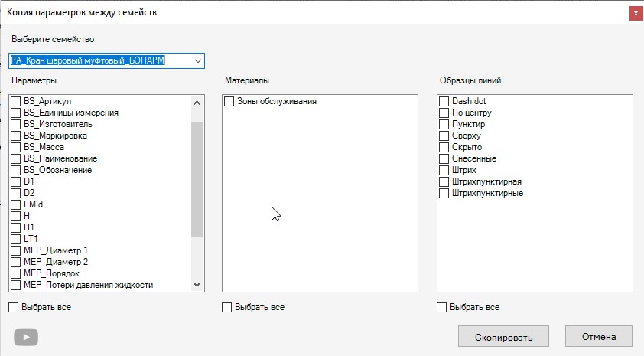Toggle Выбрать все under the Материалы list
This screenshot has height=356, width=644.
pos(227,308)
